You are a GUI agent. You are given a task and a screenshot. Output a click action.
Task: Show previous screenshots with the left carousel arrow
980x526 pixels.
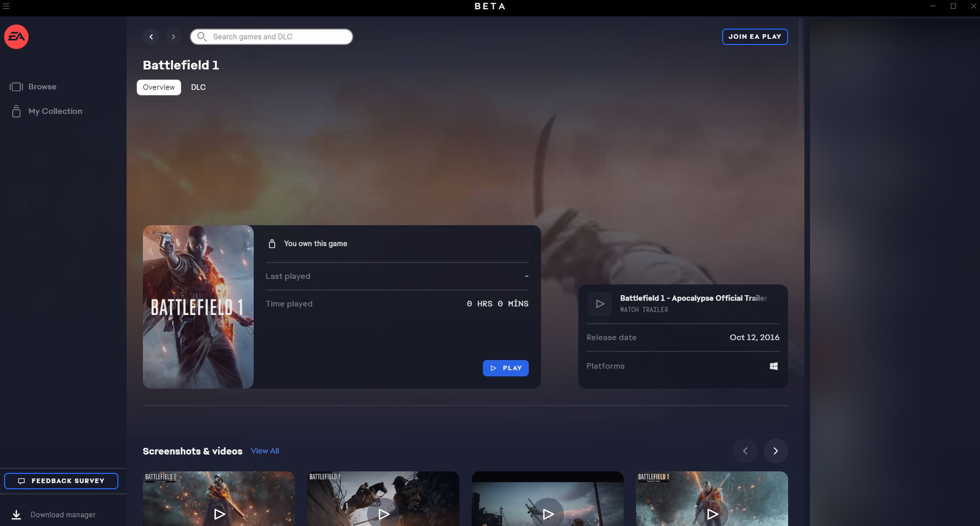[x=745, y=451]
